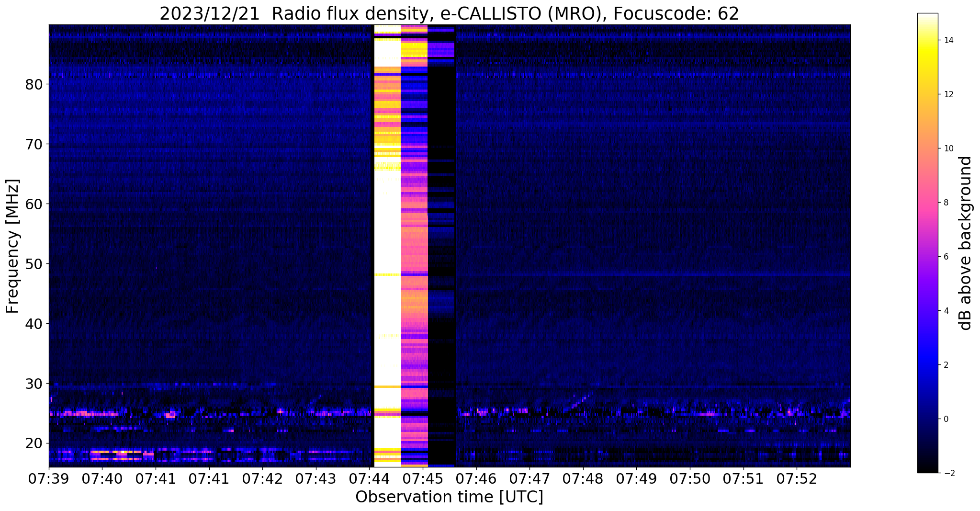Click the 07:47 time tick label
980x511 pixels.
[x=529, y=478]
